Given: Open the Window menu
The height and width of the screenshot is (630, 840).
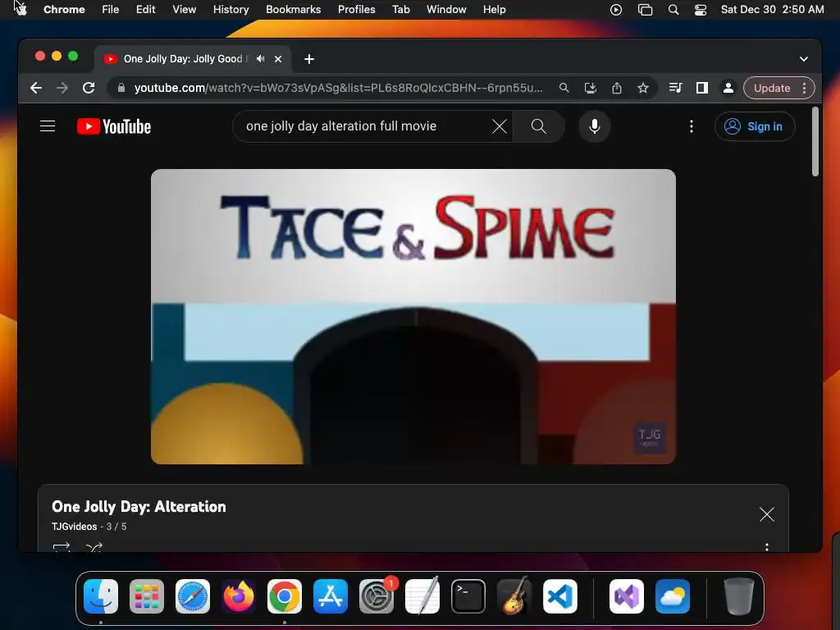Looking at the screenshot, I should tap(446, 9).
